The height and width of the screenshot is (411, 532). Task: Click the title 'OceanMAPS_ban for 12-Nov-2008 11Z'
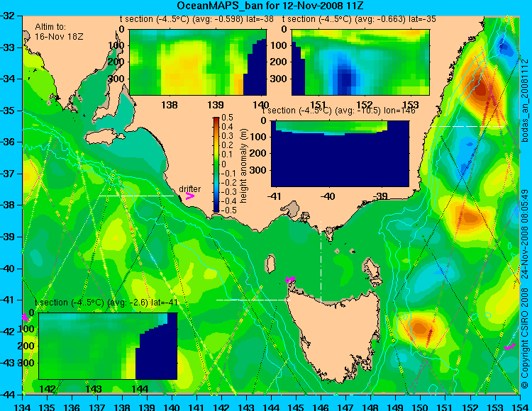[x=270, y=6]
